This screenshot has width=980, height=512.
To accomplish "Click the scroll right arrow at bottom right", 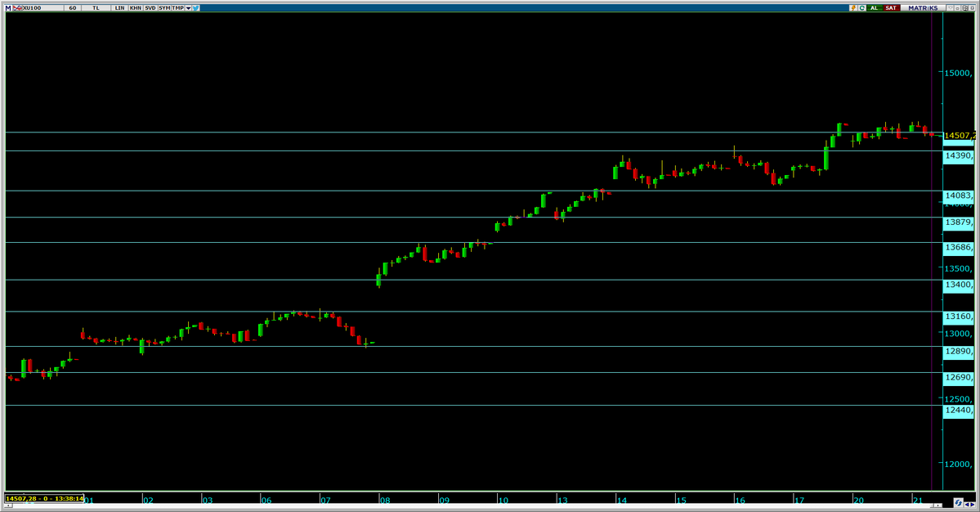I will pos(973,505).
